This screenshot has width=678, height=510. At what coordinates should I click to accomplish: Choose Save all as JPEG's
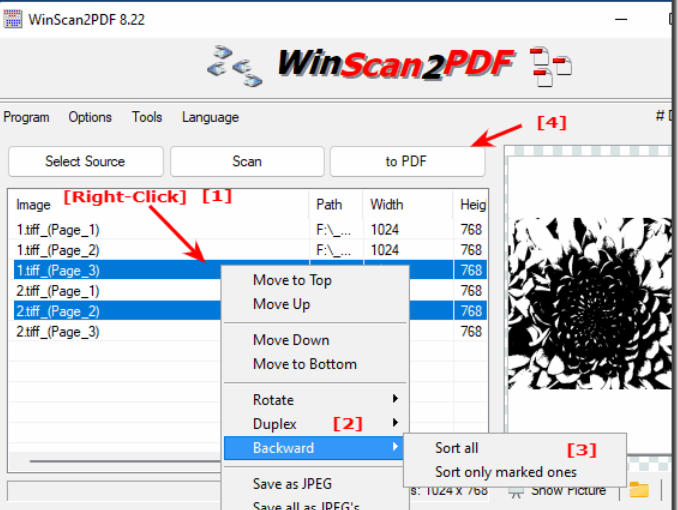click(315, 504)
